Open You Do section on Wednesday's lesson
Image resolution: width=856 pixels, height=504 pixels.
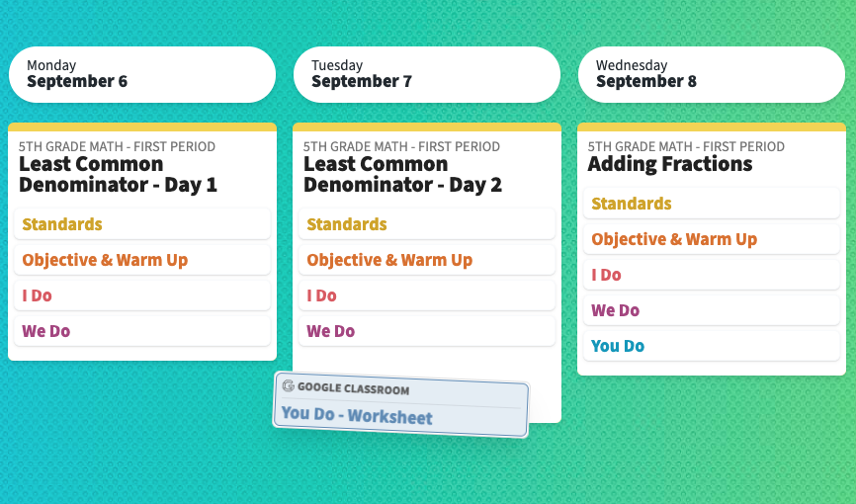pos(712,346)
